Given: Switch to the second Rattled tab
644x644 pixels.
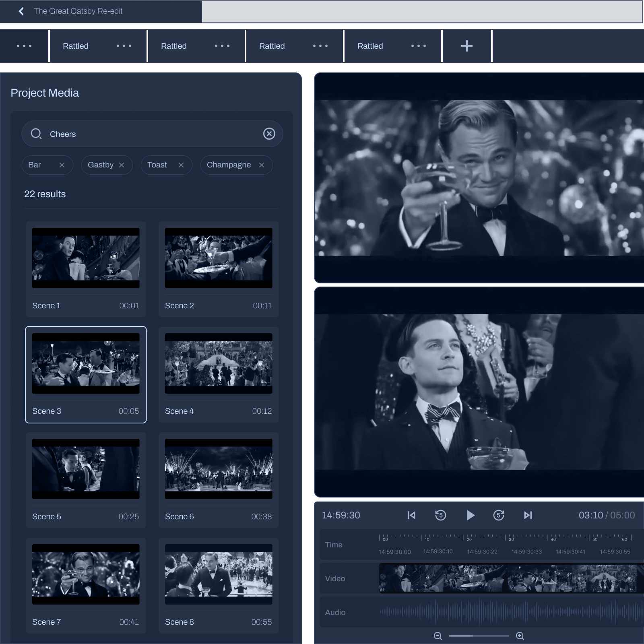Looking at the screenshot, I should tap(174, 46).
